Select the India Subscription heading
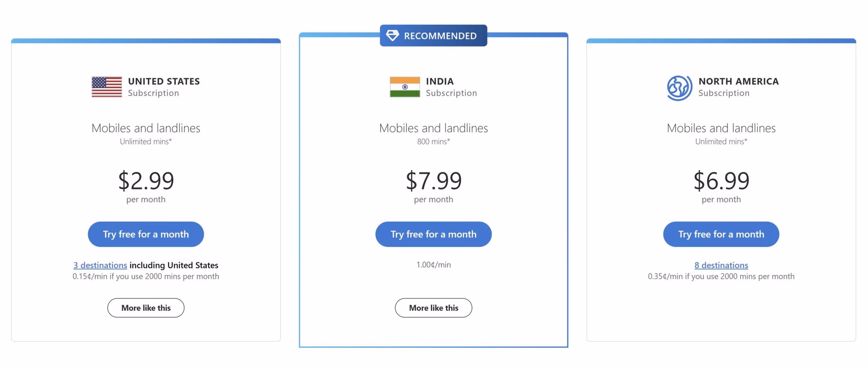The height and width of the screenshot is (368, 868). (x=452, y=87)
